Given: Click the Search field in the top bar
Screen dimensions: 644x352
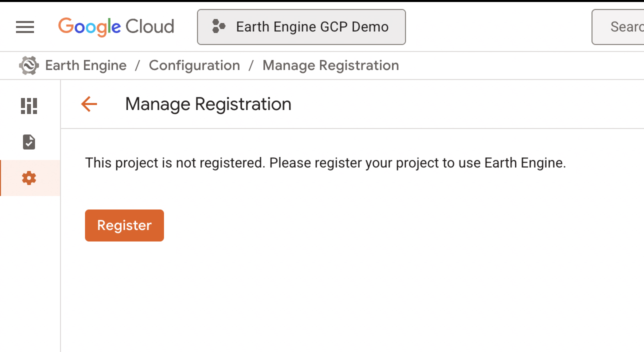Looking at the screenshot, I should tap(625, 27).
